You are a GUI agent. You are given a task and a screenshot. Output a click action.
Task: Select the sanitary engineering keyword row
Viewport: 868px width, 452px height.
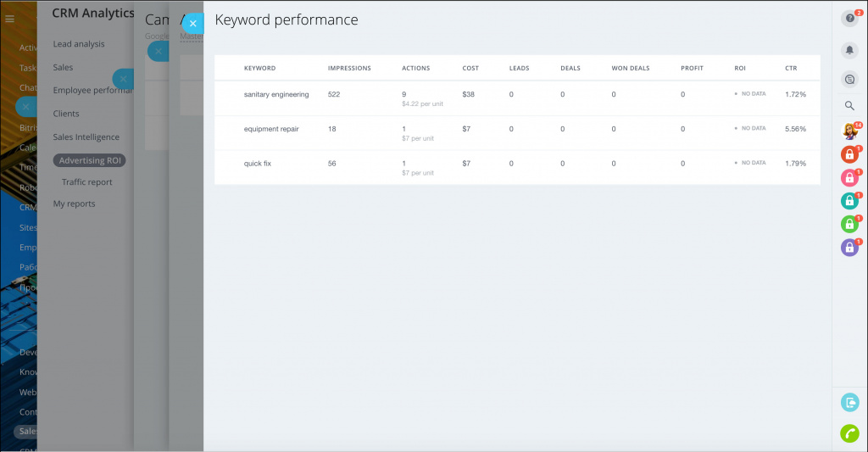[276, 94]
